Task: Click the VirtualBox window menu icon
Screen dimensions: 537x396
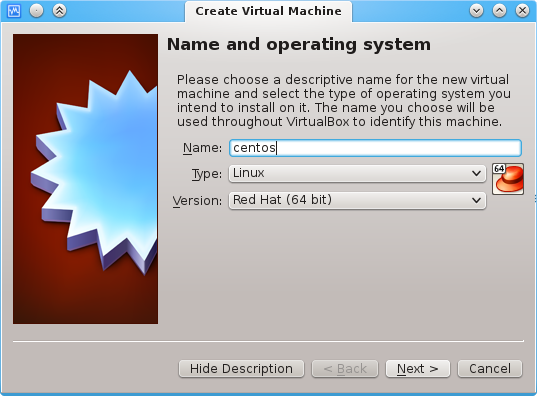Action: pos(14,11)
